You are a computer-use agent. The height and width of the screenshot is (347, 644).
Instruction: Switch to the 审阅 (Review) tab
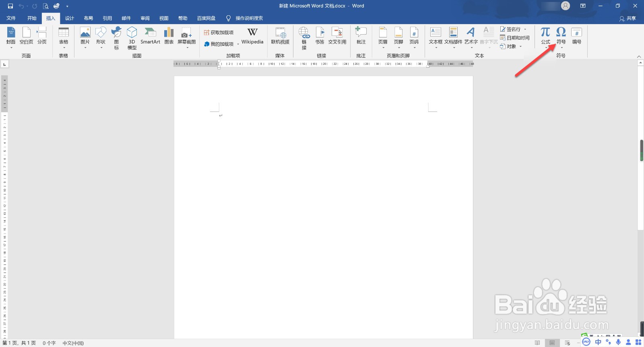[x=145, y=18]
